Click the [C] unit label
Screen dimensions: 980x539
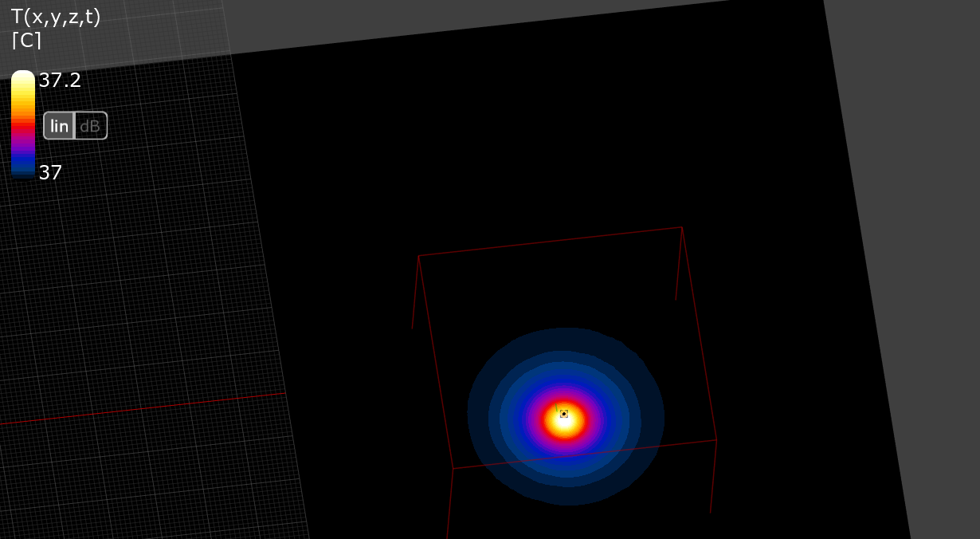click(26, 41)
